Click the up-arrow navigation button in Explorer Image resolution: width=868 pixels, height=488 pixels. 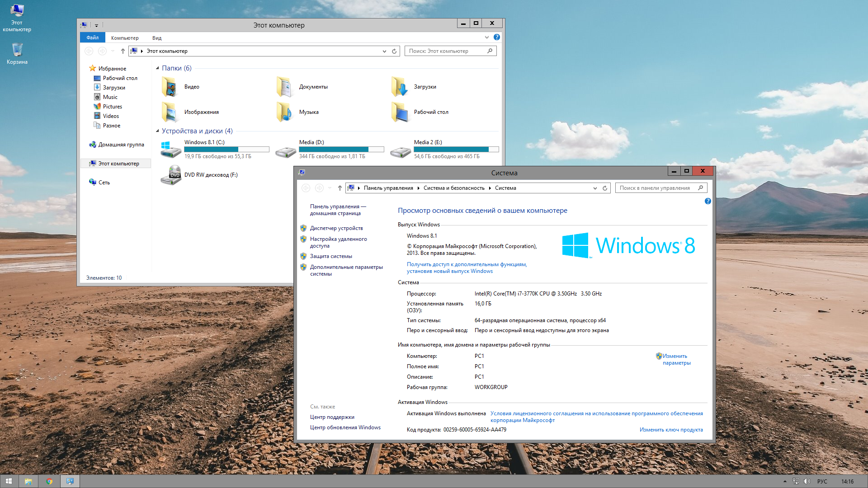pyautogui.click(x=123, y=51)
